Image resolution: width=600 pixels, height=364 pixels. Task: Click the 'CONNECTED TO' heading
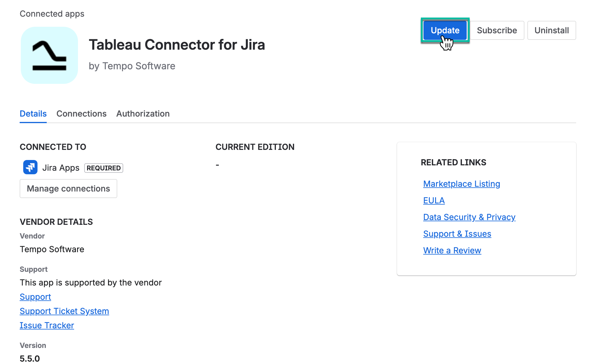[53, 147]
